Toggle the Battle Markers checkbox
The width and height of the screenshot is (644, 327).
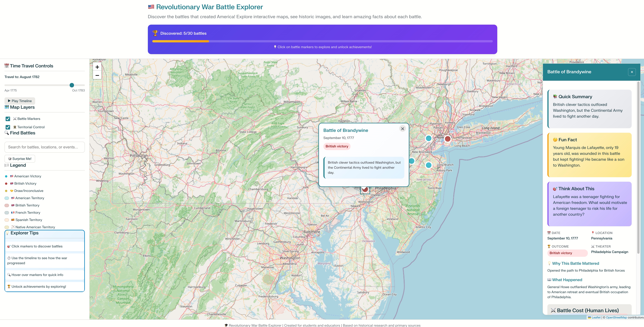(x=8, y=119)
